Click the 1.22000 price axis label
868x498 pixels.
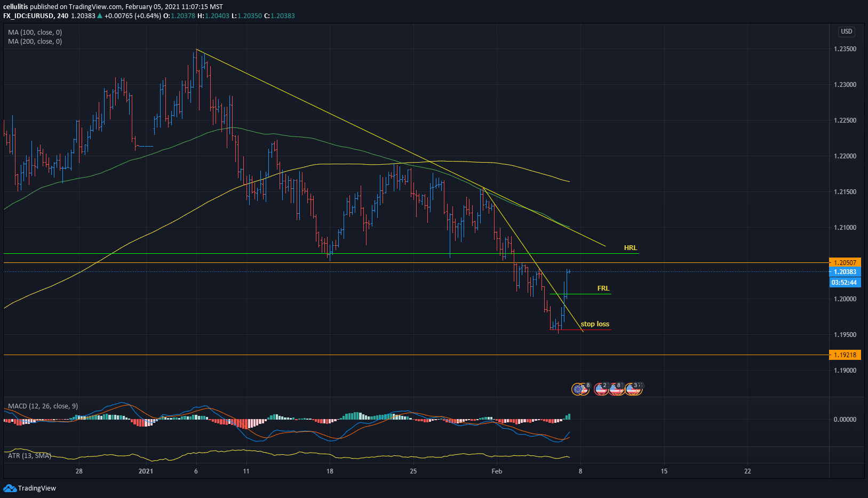845,156
